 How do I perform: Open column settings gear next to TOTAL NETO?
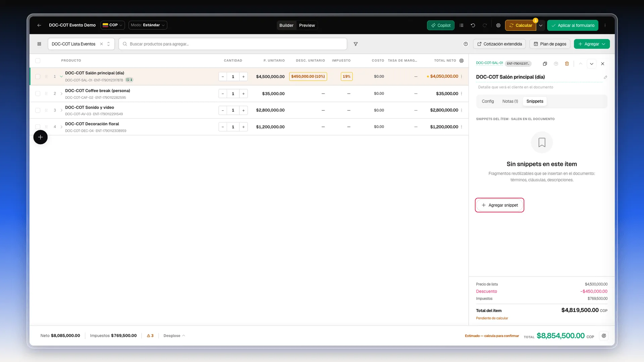(462, 61)
